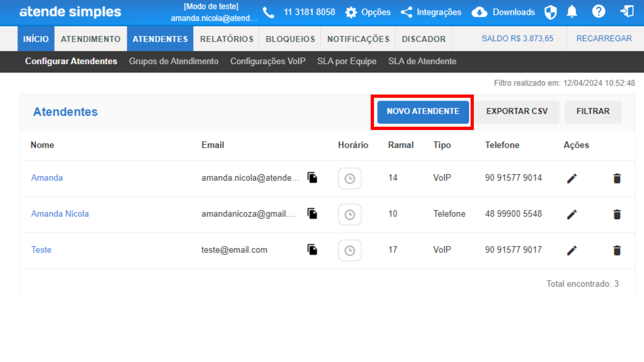This screenshot has width=644, height=362.
Task: Edit the Teste attendant with pencil
Action: click(x=572, y=250)
